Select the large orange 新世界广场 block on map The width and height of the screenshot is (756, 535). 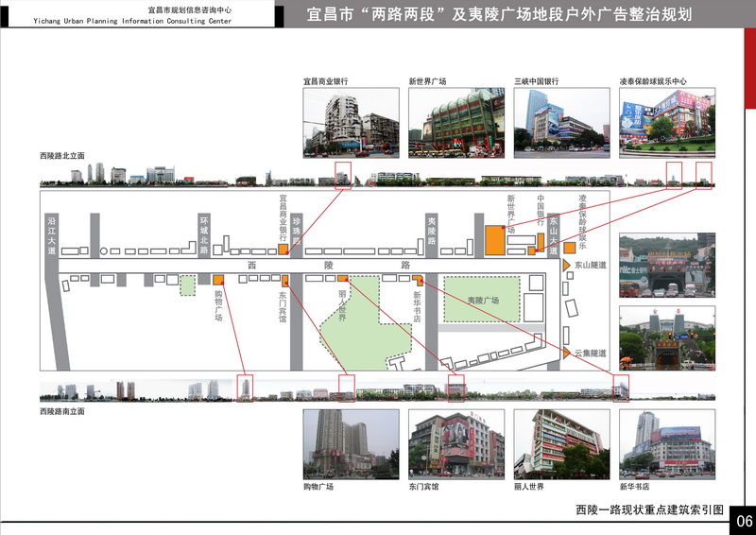(495, 240)
